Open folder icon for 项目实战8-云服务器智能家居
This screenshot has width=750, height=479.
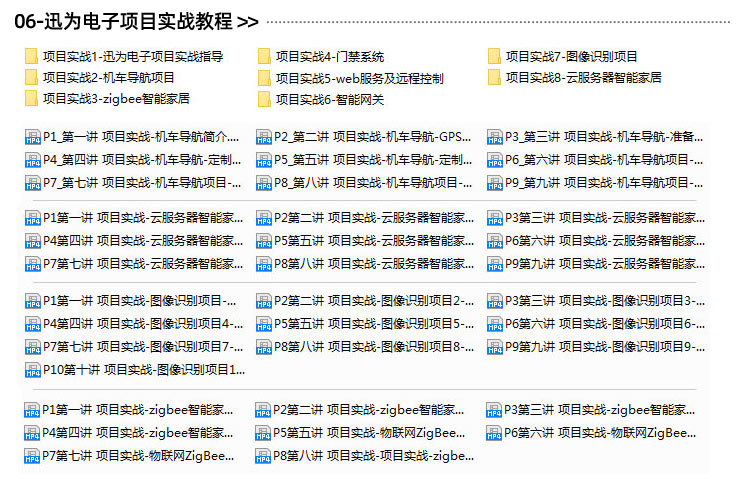coord(495,77)
